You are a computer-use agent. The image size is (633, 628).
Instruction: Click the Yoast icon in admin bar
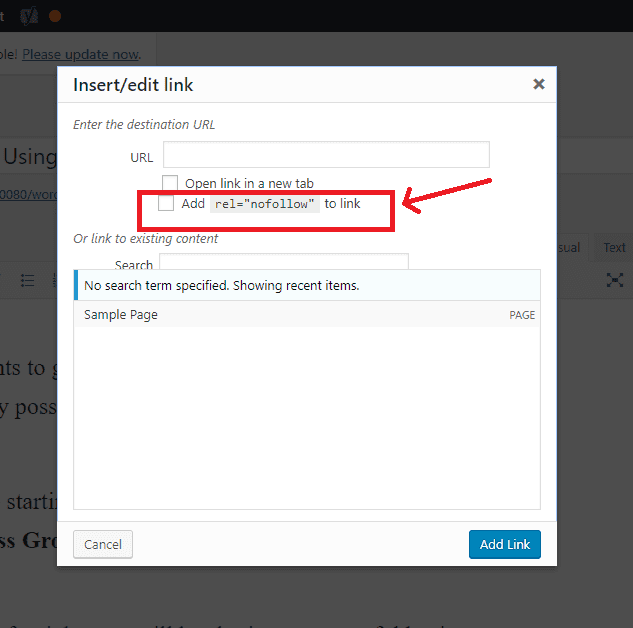click(29, 16)
